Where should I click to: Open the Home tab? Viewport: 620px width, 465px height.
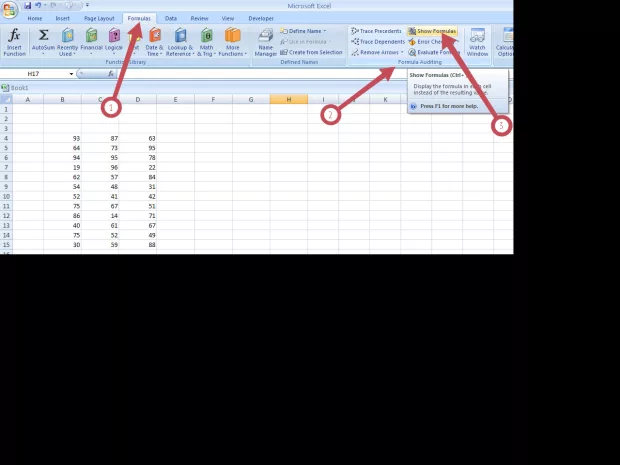pyautogui.click(x=35, y=18)
